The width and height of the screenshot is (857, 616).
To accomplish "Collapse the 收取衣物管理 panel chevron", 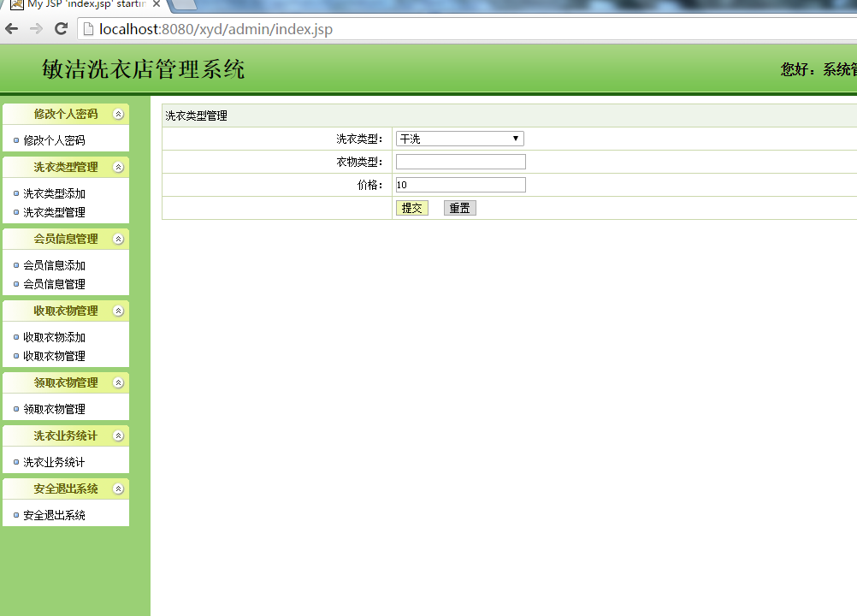I will 118,311.
